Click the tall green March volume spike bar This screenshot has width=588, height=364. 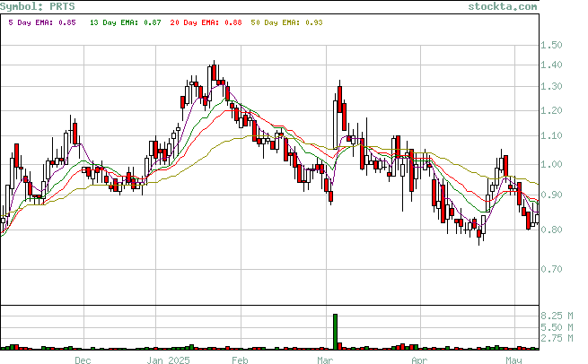click(335, 332)
